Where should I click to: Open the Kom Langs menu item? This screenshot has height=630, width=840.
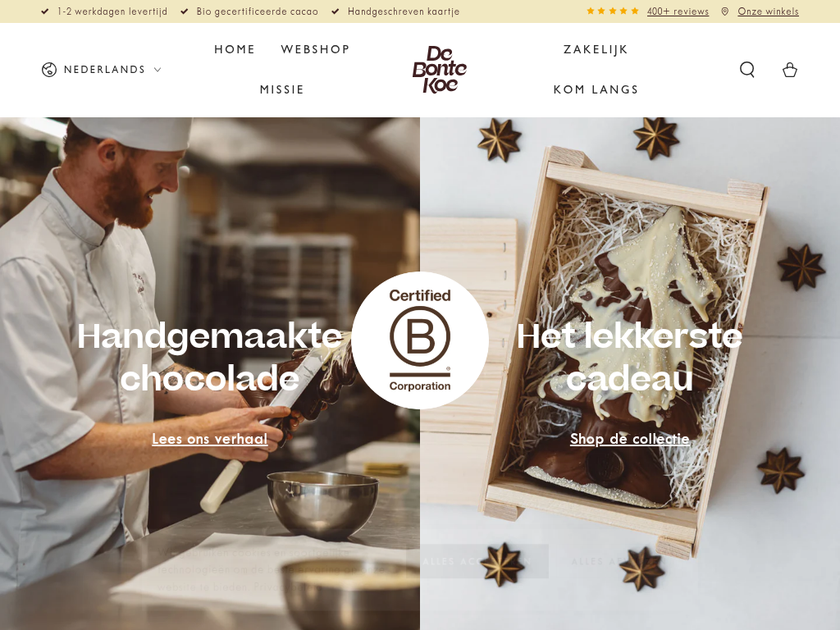pos(596,89)
